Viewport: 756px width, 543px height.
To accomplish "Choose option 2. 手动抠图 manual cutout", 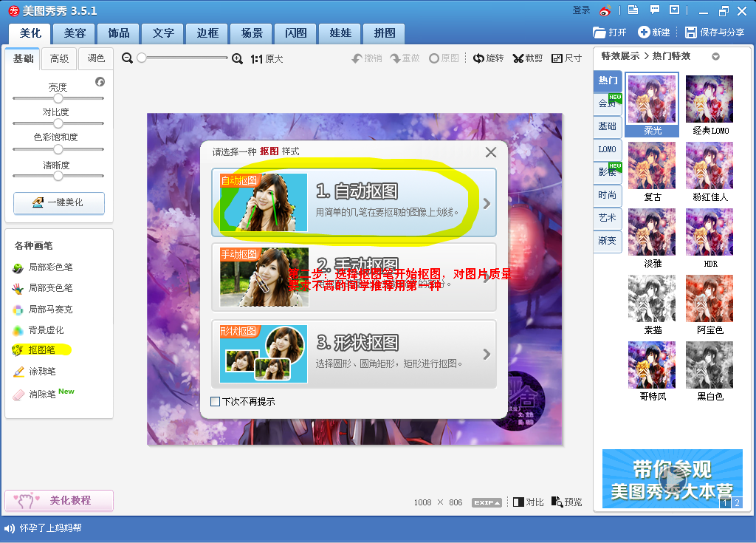I will [354, 277].
